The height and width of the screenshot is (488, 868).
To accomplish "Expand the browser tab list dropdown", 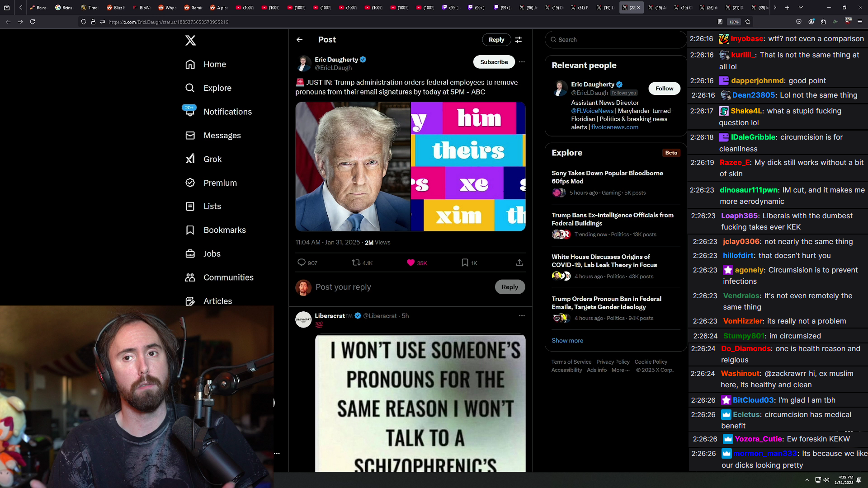I will tap(801, 8).
